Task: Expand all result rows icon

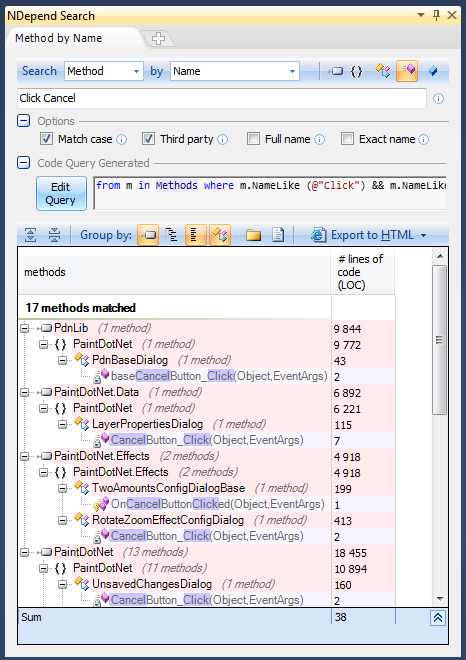Action: coord(30,235)
